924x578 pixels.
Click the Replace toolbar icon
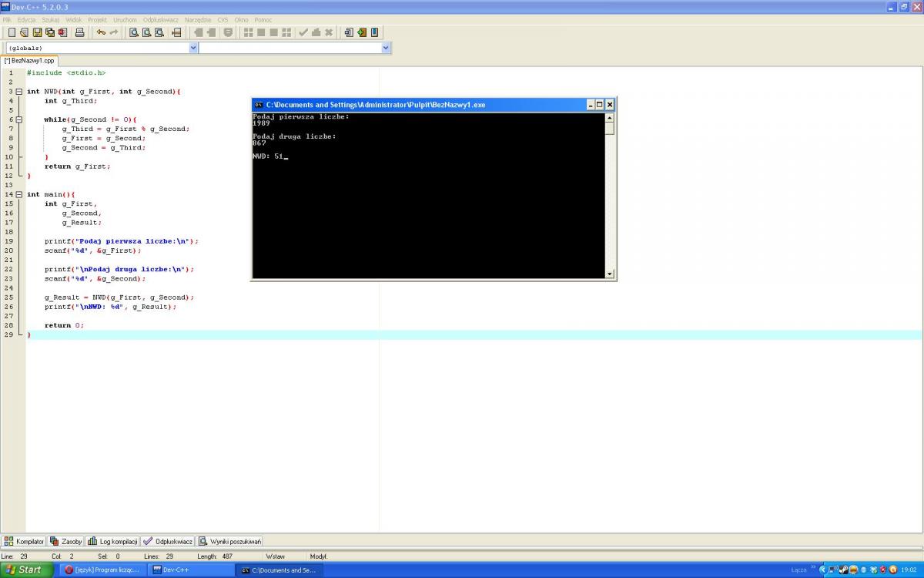pos(146,32)
